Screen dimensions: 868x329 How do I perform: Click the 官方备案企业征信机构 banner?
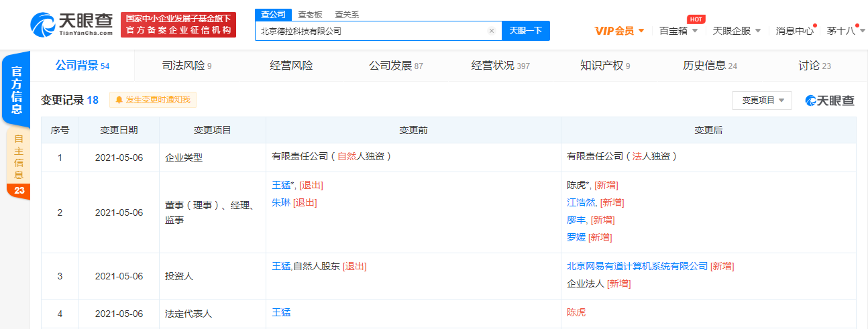(178, 25)
